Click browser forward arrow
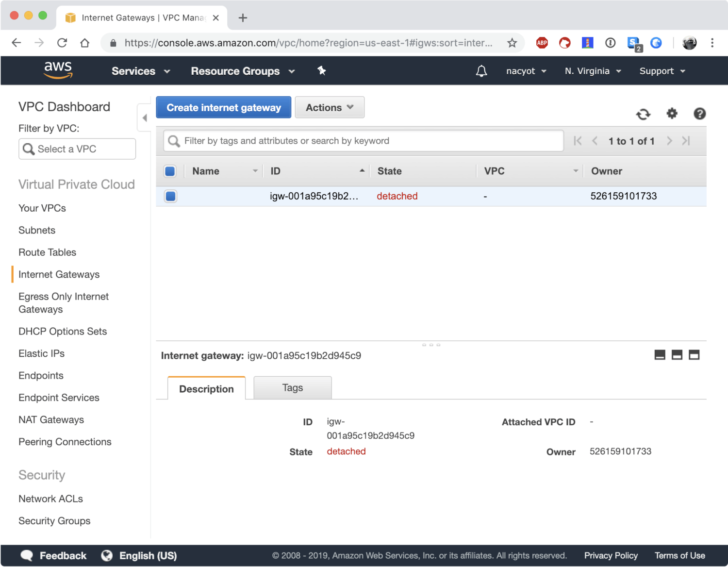Viewport: 728px width, 567px height. 39,43
